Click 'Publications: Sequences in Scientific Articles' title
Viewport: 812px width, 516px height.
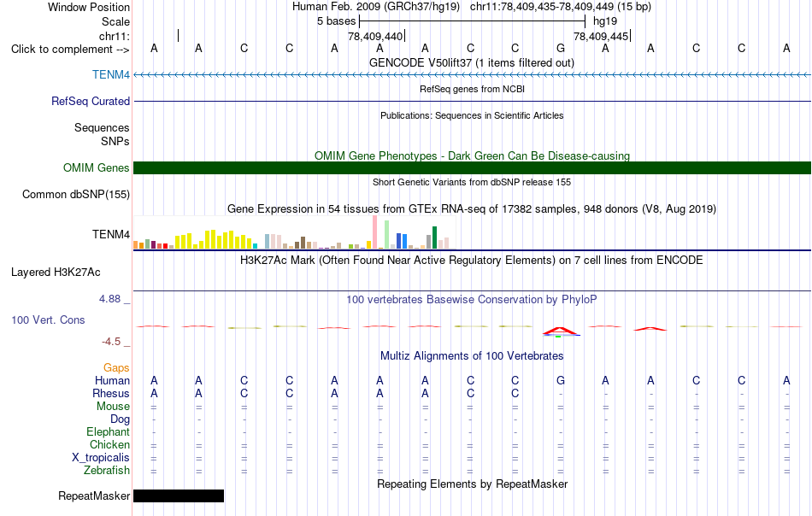472,115
